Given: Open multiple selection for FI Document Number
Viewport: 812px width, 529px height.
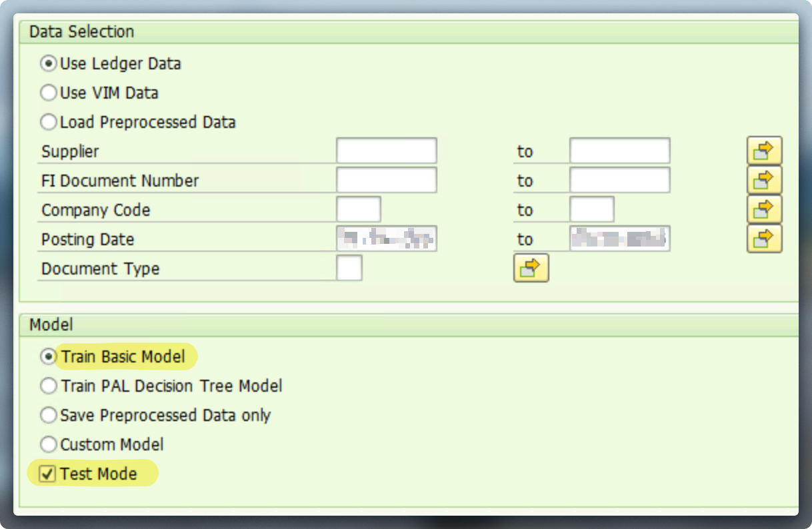Looking at the screenshot, I should point(764,180).
